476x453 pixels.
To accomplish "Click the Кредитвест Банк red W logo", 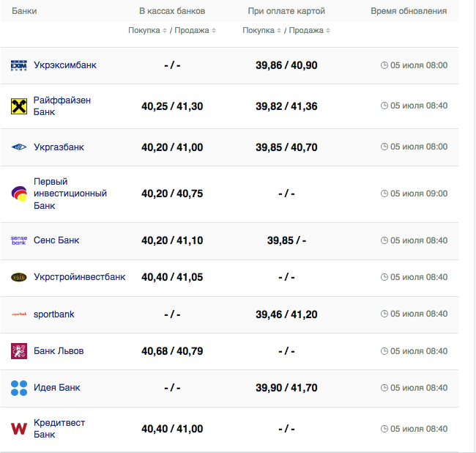I will tap(19, 429).
